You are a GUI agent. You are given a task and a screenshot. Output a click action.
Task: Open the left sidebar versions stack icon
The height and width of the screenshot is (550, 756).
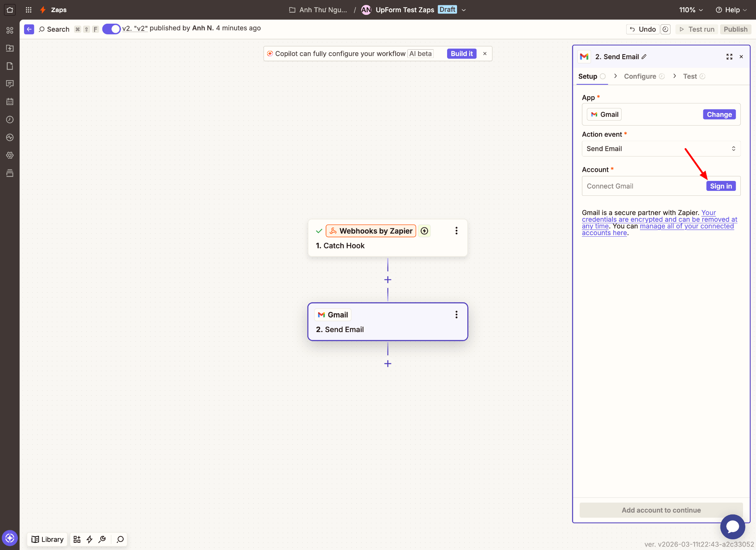coord(10,173)
